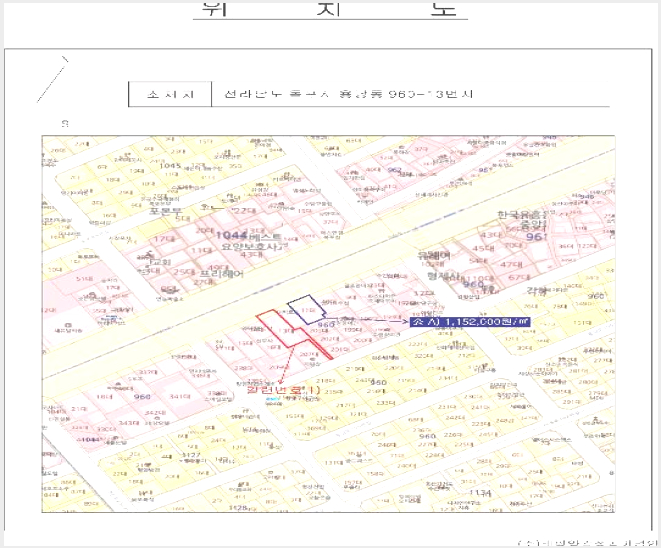Select the 1134 block number
Viewport: 661px width, 548px height.
tap(480, 492)
